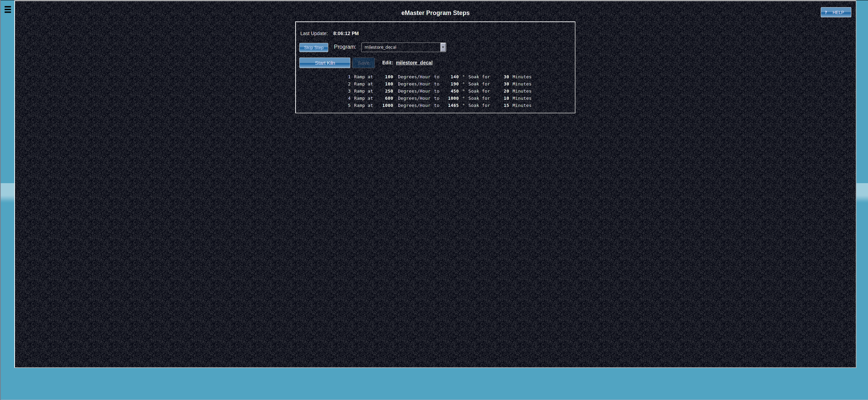
Task: Click step 3 ramp rate 250
Action: click(x=389, y=91)
